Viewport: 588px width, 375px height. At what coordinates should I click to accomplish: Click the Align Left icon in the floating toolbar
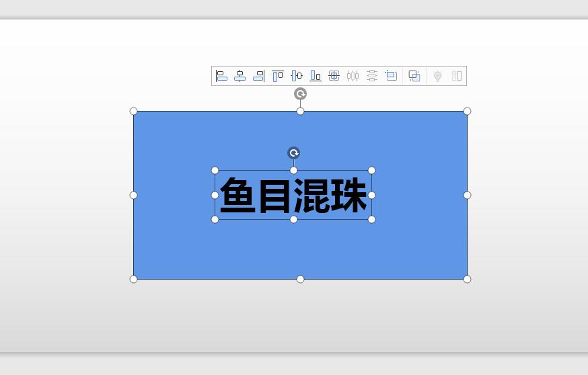click(221, 76)
